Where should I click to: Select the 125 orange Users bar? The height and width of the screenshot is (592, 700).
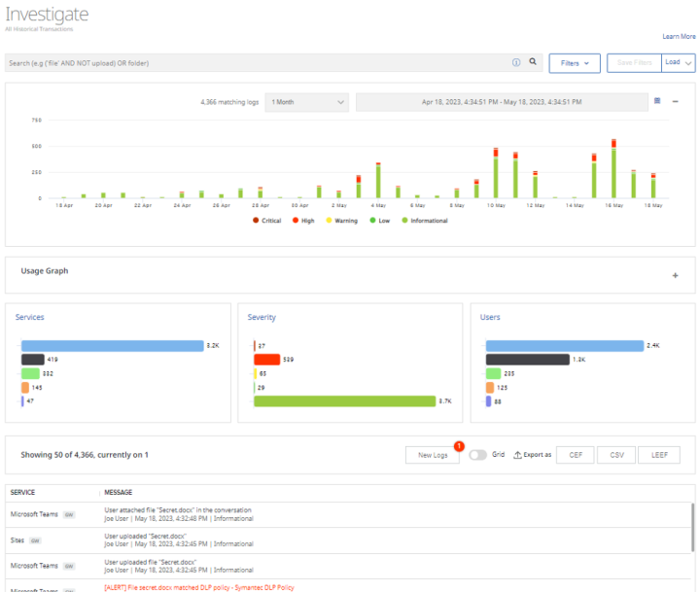(490, 387)
